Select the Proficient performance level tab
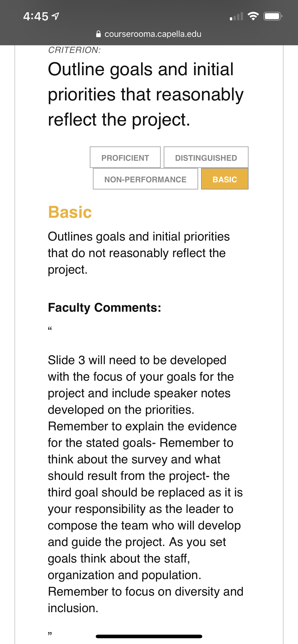 (x=125, y=157)
